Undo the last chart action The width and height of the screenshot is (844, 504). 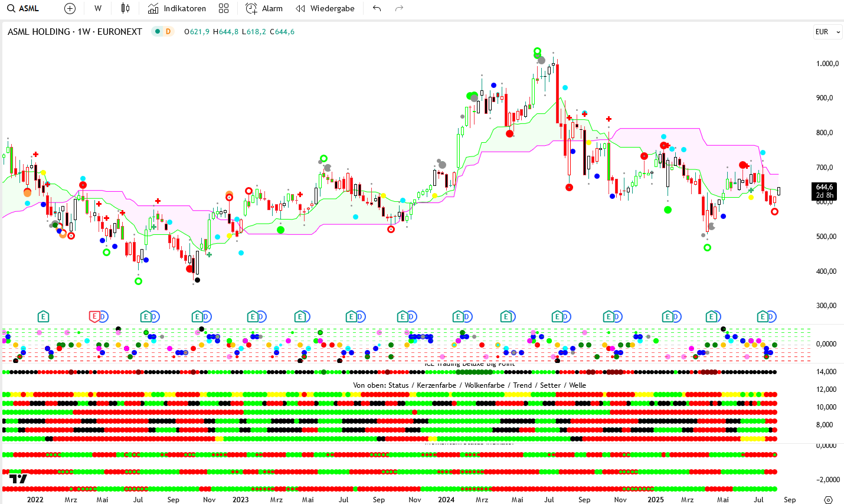click(x=377, y=8)
